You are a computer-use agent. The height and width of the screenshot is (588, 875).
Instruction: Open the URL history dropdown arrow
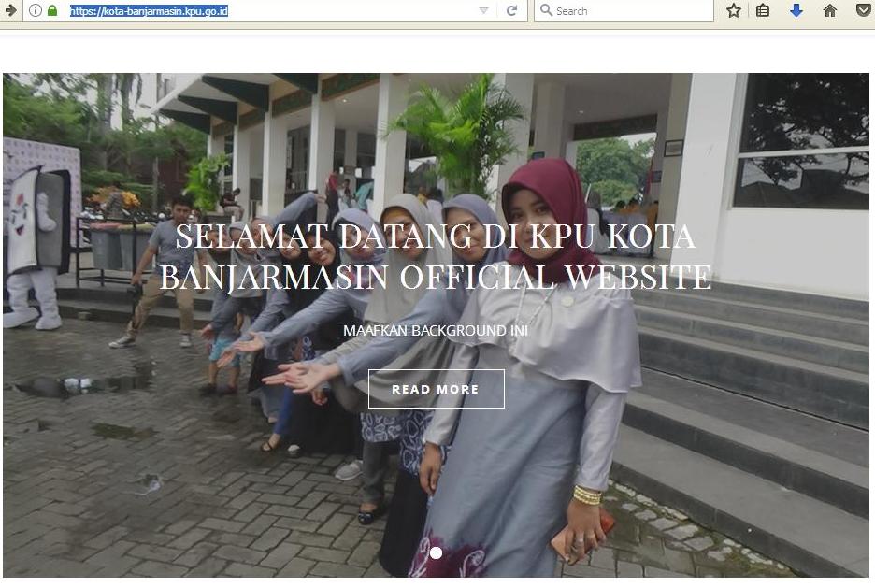click(x=484, y=10)
